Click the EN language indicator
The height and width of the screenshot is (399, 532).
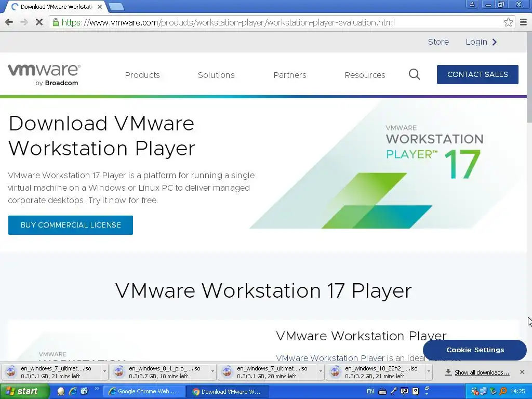370,392
